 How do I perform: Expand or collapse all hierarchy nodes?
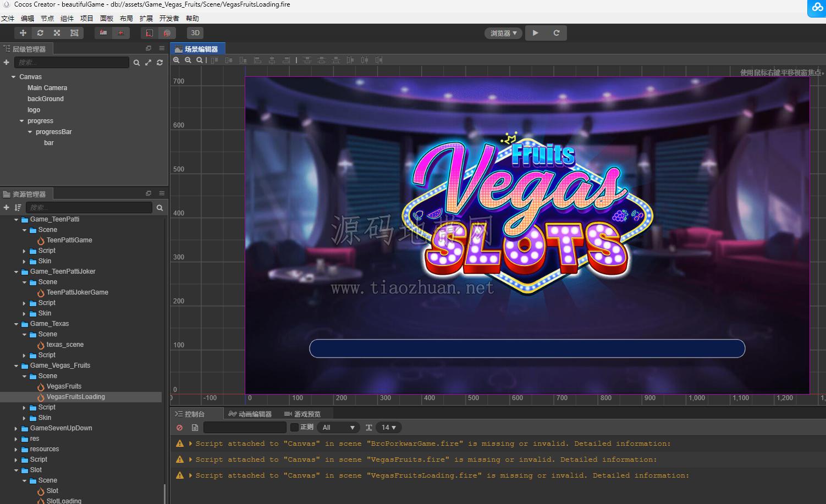(148, 63)
